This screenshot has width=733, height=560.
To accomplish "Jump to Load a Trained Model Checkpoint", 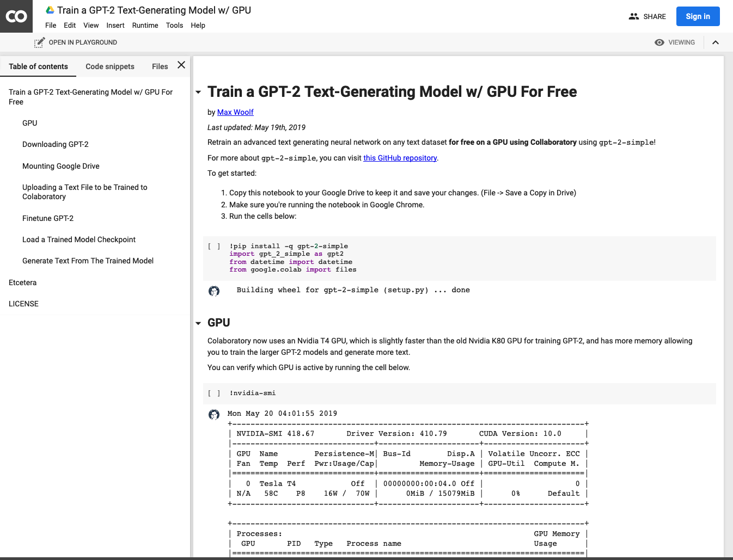I will click(79, 239).
